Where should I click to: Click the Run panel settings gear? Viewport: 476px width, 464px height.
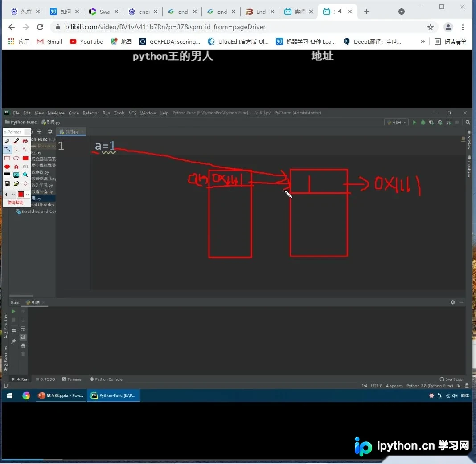pyautogui.click(x=453, y=302)
